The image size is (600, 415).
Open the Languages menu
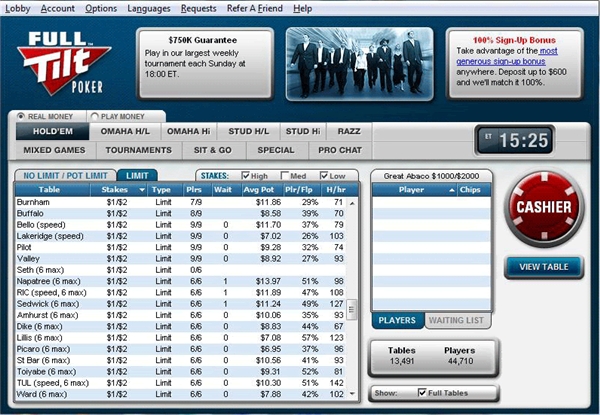(x=149, y=8)
